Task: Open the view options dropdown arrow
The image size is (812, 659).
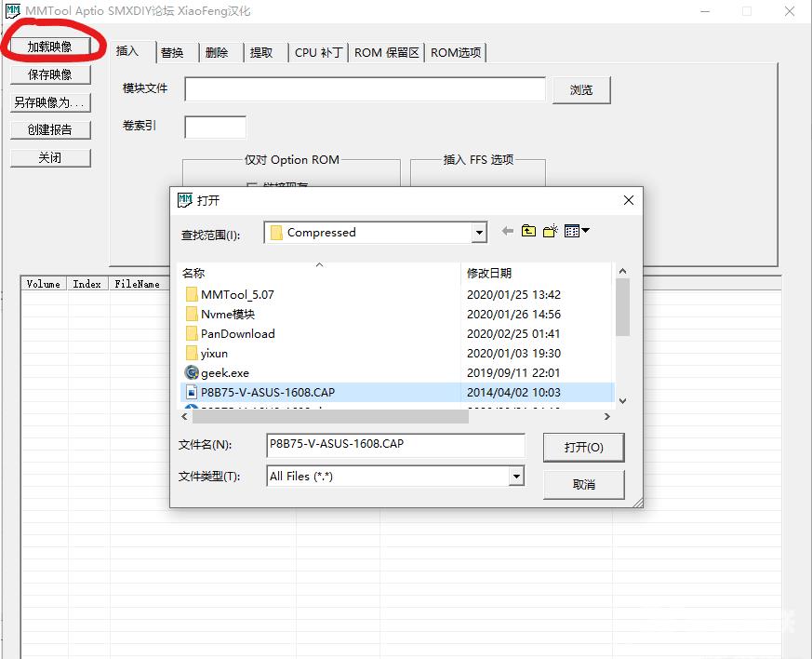Action: tap(586, 231)
